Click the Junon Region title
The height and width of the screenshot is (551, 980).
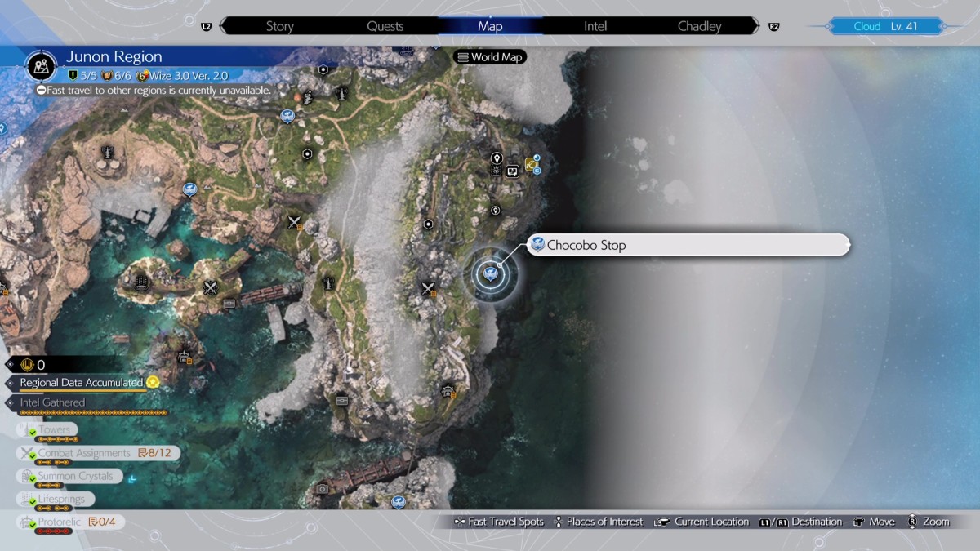[114, 56]
